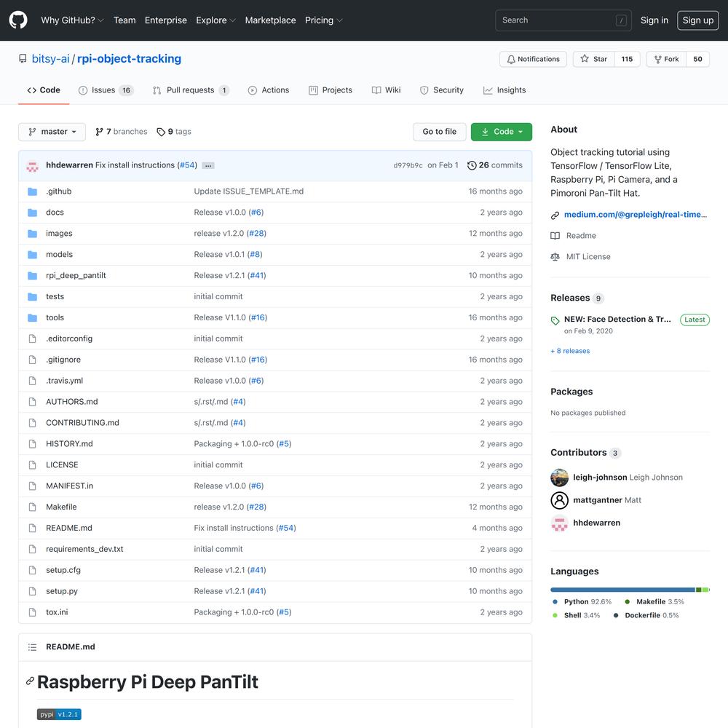
Task: Click the .editorconfig file icon
Action: pyautogui.click(x=33, y=339)
